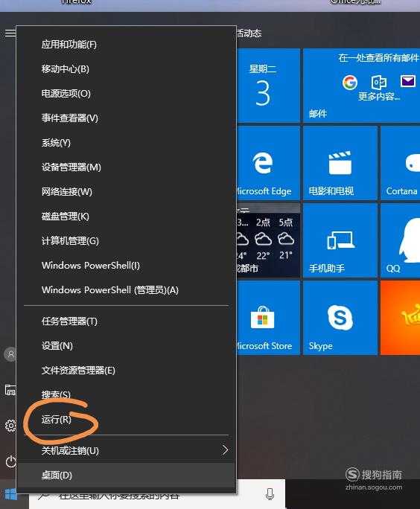The height and width of the screenshot is (509, 420).
Task: Select Search (搜索) menu entry
Action: [x=126, y=394]
